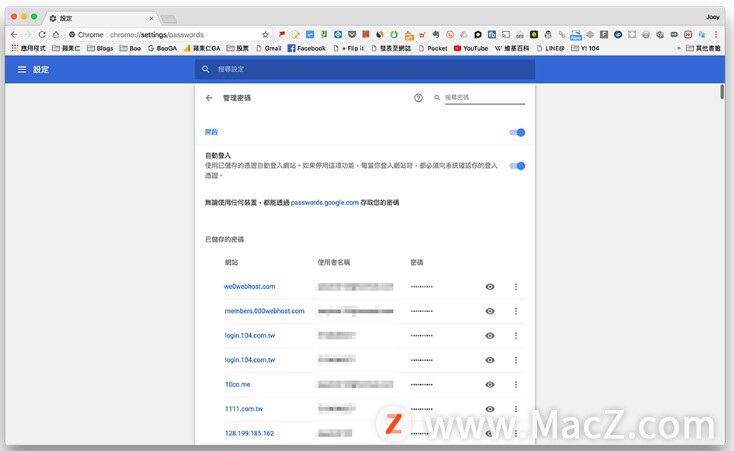Open the Pocket bookmark in bookmarks bar
Image resolution: width=734 pixels, height=451 pixels.
[x=433, y=48]
